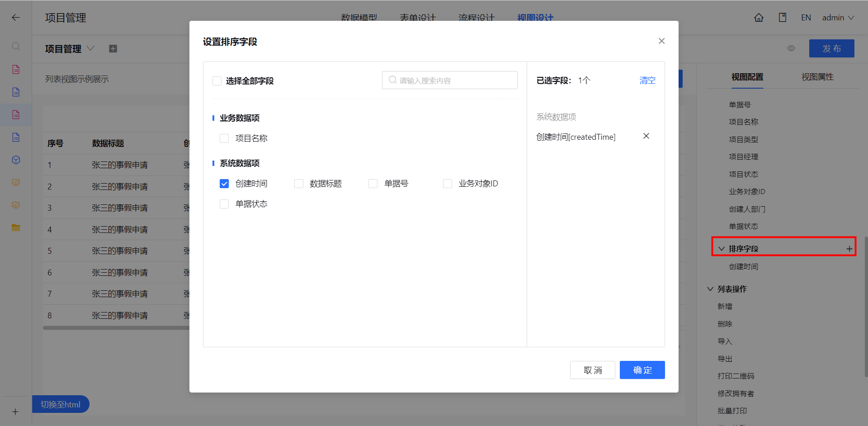Screen dimensions: 868x426
Task: Check the 业务对象ID checkbox
Action: (x=448, y=184)
